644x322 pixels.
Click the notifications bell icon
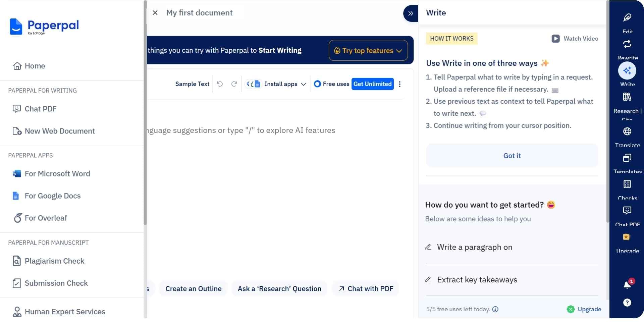(x=627, y=285)
